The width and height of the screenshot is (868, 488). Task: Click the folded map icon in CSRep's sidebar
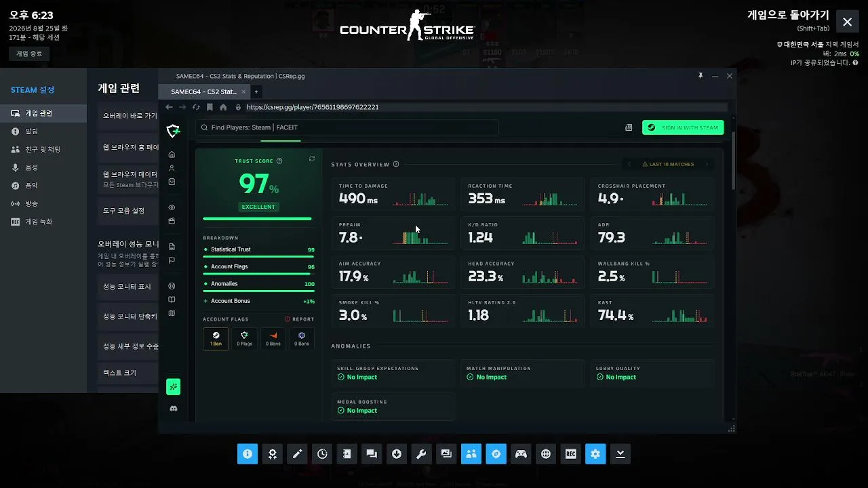pyautogui.click(x=172, y=313)
